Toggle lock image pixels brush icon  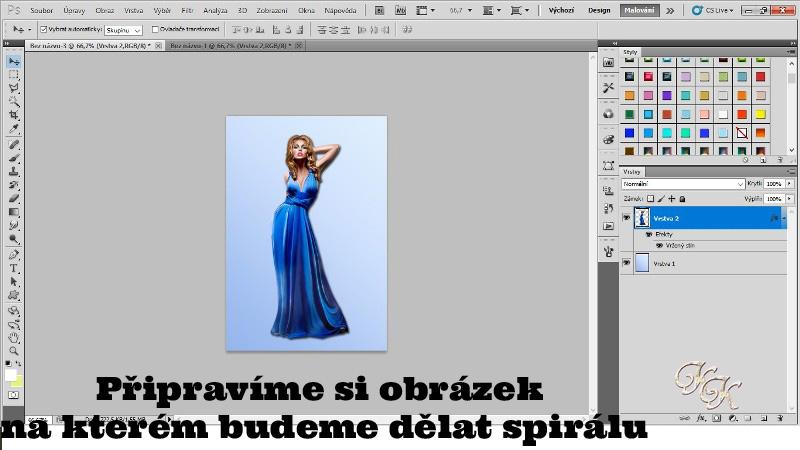click(661, 199)
